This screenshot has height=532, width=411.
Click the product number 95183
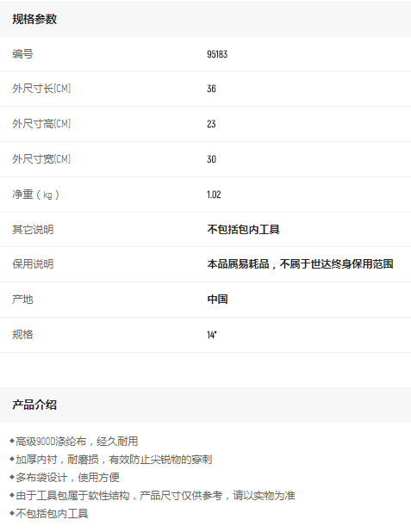[217, 54]
